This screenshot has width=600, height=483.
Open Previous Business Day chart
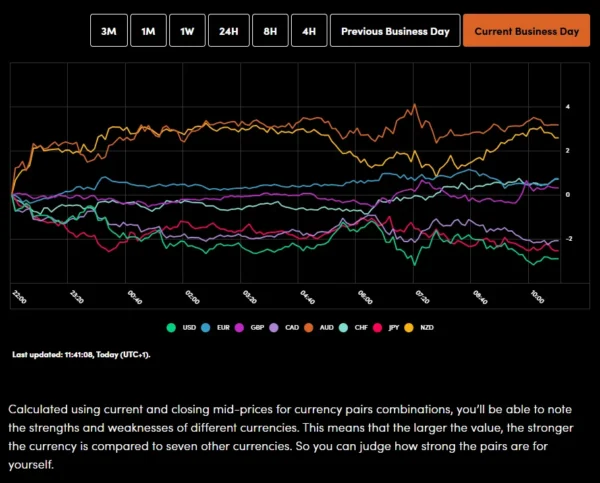click(x=395, y=31)
